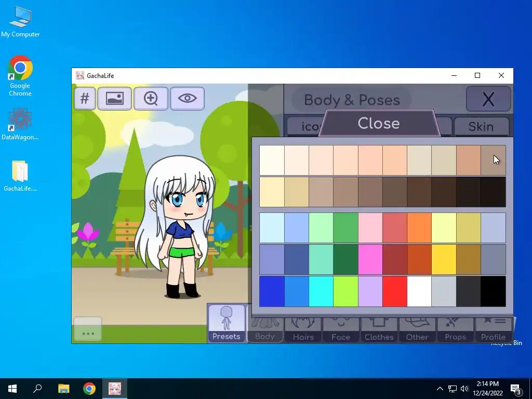This screenshot has width=532, height=399.
Task: Choose the lavender purple swatch
Action: pyautogui.click(x=370, y=291)
